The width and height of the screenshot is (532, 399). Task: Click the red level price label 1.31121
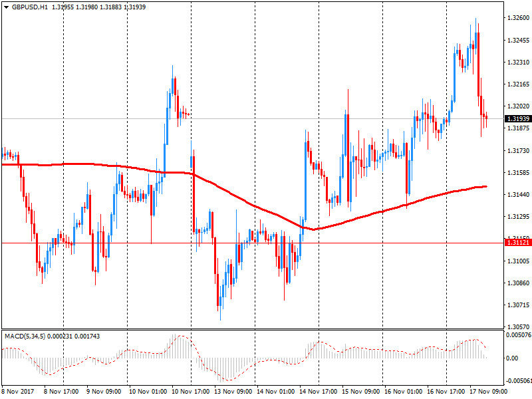tap(518, 243)
